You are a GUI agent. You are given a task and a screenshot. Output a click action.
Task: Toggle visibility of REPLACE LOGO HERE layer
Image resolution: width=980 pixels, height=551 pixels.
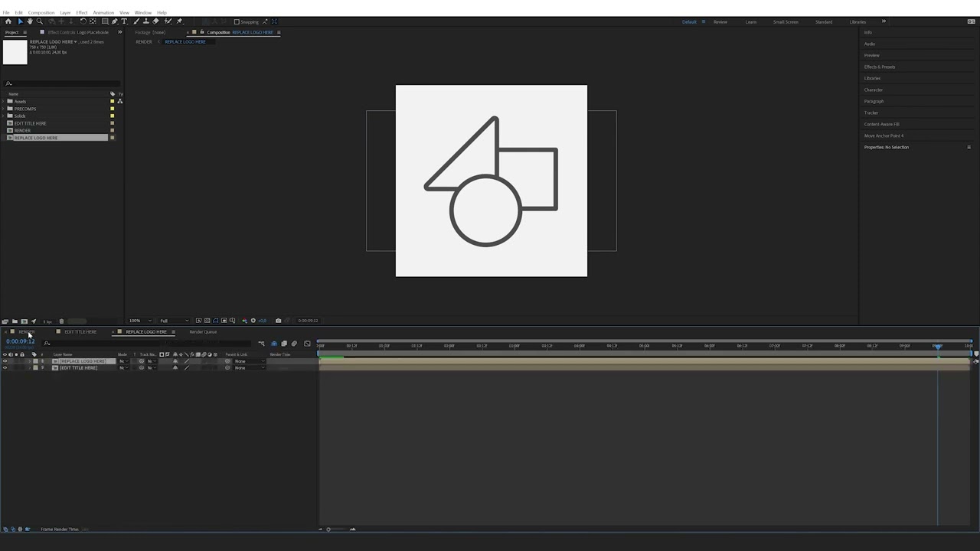pyautogui.click(x=5, y=361)
